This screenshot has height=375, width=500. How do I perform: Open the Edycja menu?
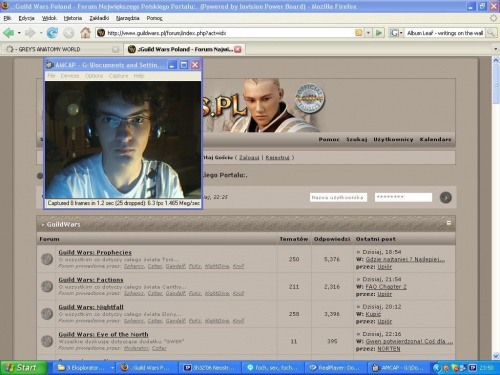[x=26, y=18]
